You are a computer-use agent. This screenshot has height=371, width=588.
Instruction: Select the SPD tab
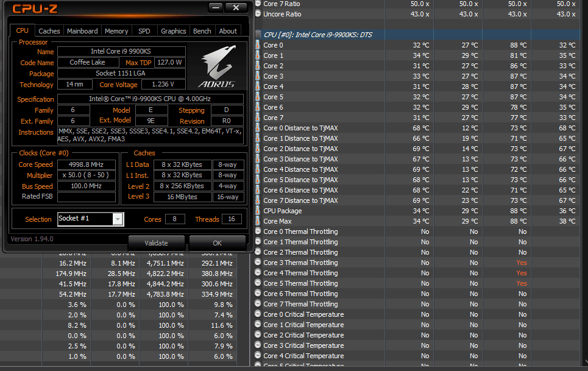pyautogui.click(x=144, y=31)
